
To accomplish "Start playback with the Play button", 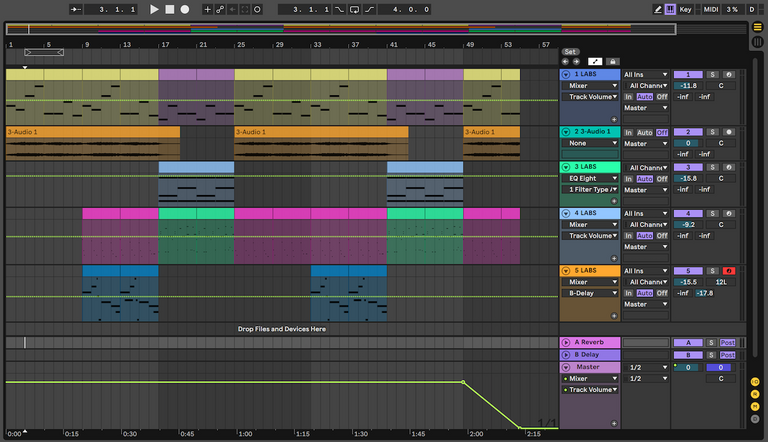I will [x=154, y=9].
